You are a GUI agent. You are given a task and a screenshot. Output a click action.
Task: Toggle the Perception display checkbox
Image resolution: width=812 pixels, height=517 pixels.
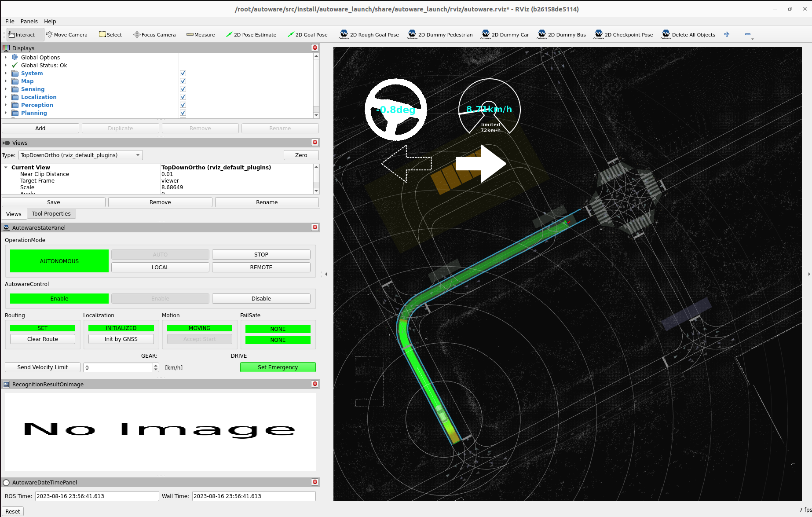183,105
